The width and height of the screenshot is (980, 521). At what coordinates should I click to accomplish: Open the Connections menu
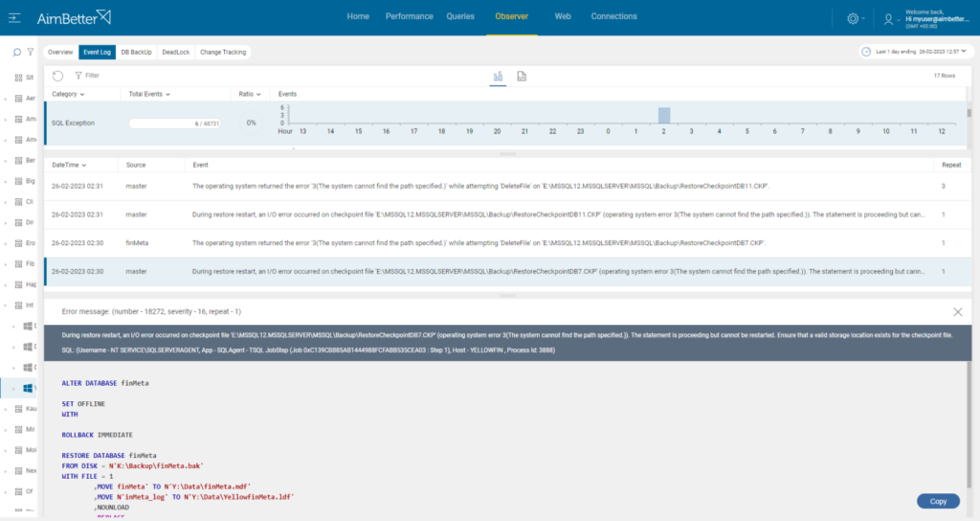click(613, 17)
